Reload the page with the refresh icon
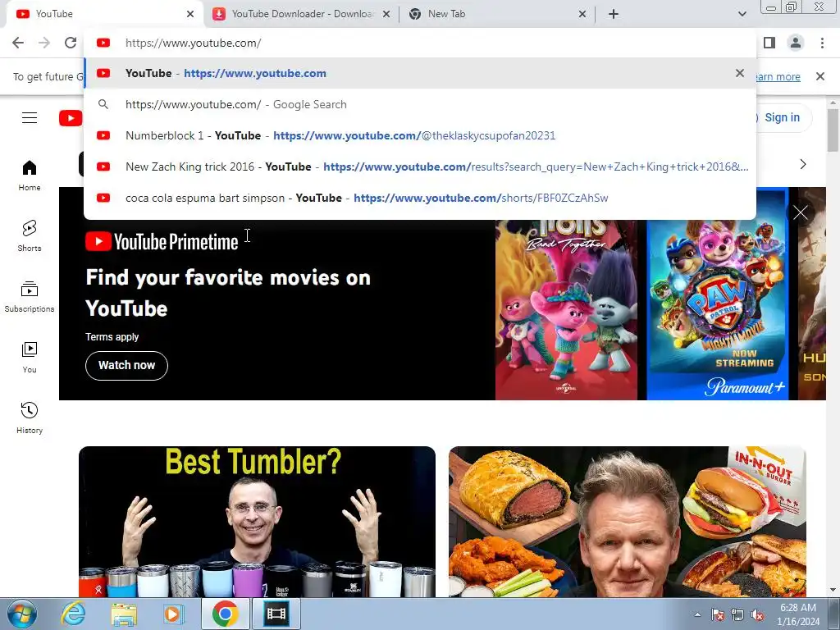 coord(71,43)
